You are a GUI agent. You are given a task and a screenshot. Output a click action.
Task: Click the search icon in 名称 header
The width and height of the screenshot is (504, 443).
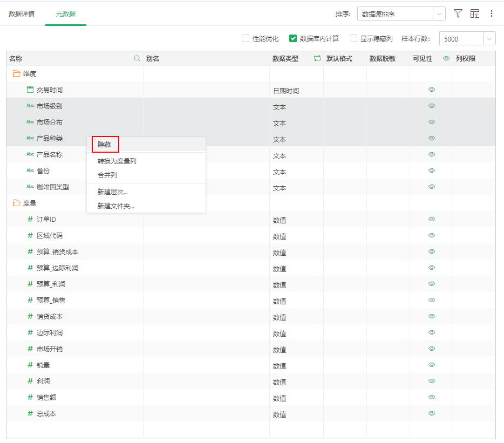coord(137,58)
